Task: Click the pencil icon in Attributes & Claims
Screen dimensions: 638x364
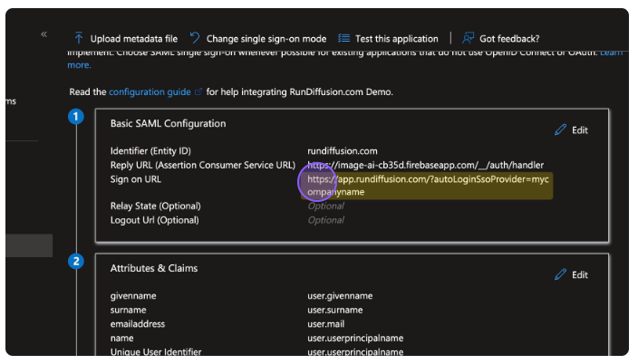Action: [560, 274]
